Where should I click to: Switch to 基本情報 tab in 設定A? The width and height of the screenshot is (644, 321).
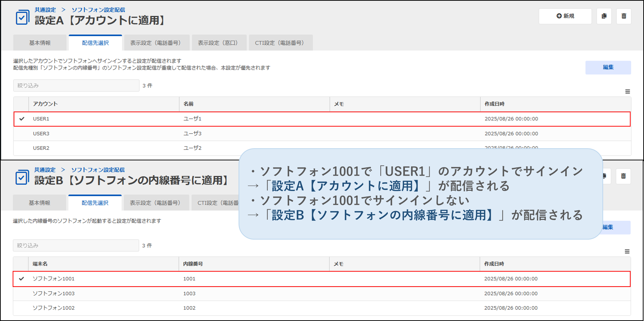click(x=40, y=43)
